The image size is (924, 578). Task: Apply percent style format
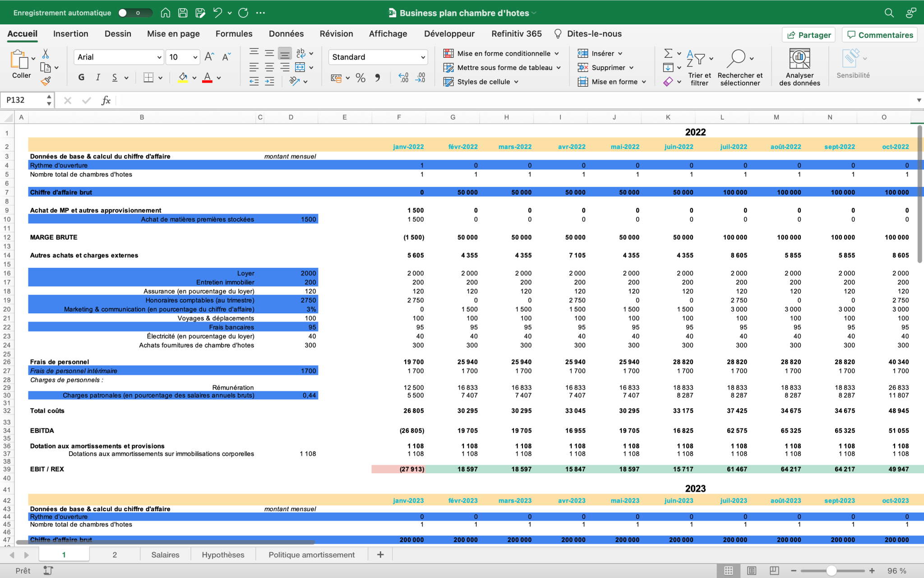[360, 78]
